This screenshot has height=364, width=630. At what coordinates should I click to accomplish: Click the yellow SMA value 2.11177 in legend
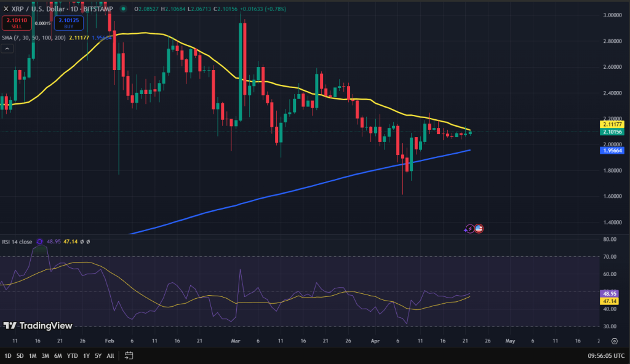[x=79, y=38]
